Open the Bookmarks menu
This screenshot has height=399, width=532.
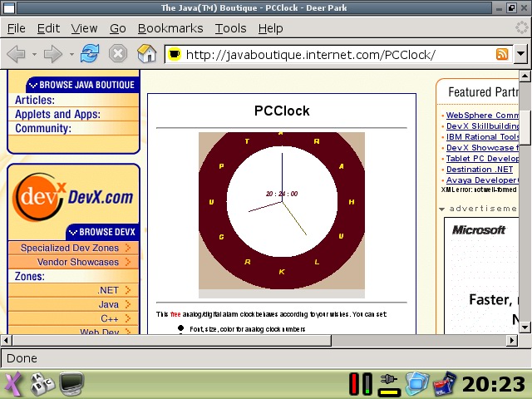[x=170, y=28]
